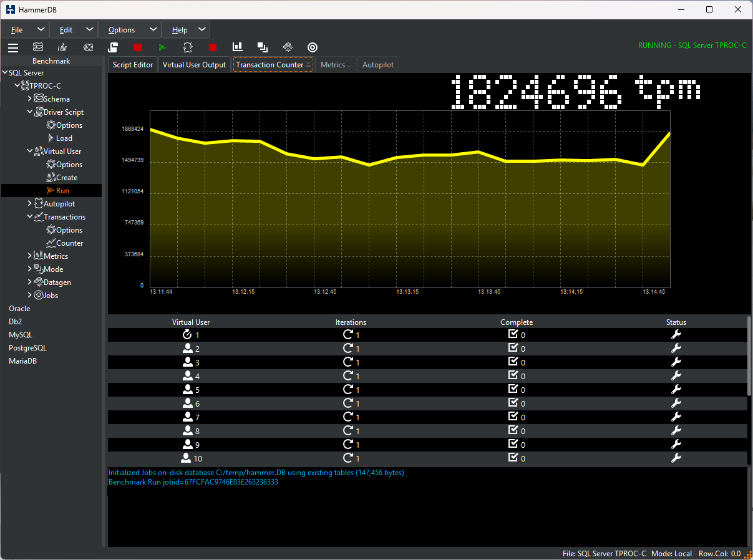Viewport: 753px width, 560px height.
Task: Click the target-shaped Jobs toolbar icon
Action: 313,47
